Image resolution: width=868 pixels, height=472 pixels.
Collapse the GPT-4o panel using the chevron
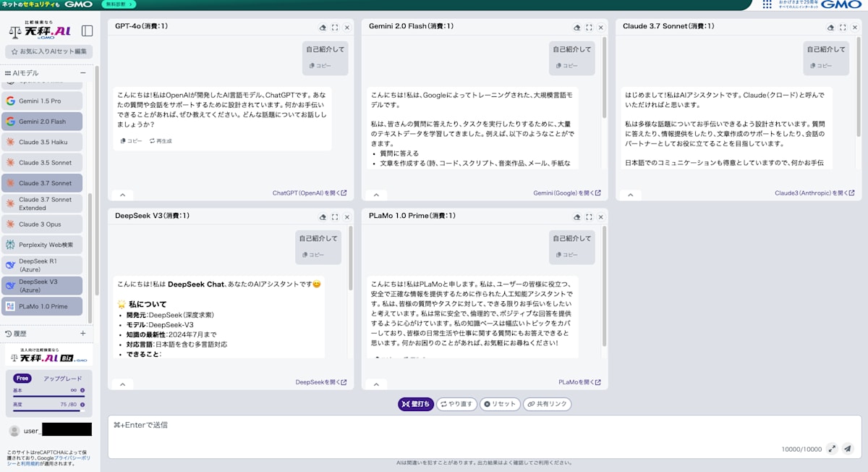pyautogui.click(x=123, y=194)
